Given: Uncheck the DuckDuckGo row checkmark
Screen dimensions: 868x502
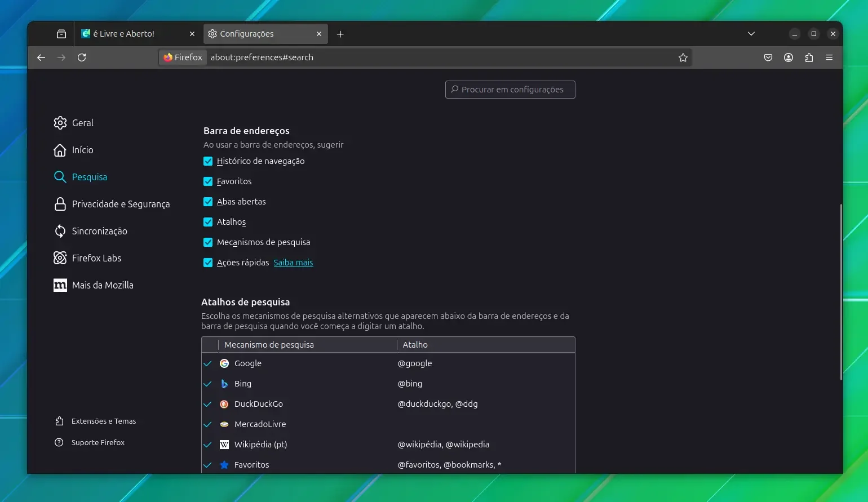Looking at the screenshot, I should 207,404.
